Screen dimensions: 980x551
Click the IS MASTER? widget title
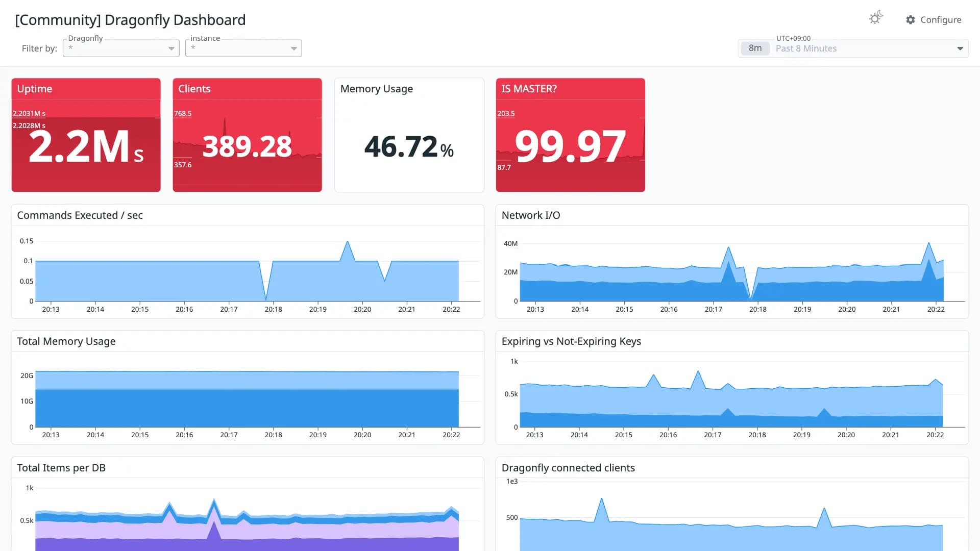click(529, 89)
